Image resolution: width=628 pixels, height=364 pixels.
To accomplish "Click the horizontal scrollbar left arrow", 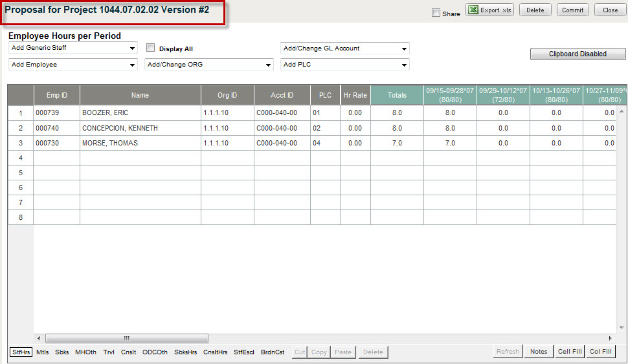I will (39, 338).
